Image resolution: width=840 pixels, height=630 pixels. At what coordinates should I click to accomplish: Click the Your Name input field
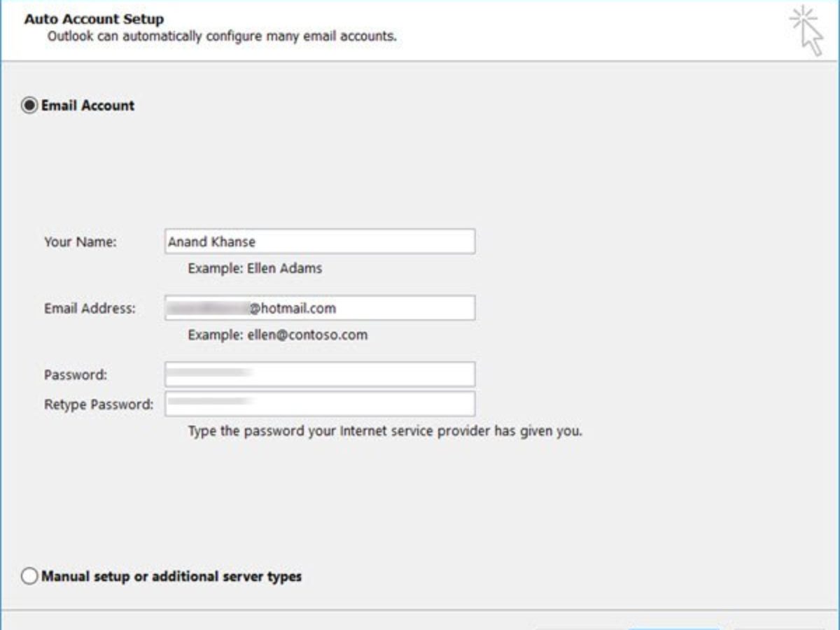coord(319,241)
